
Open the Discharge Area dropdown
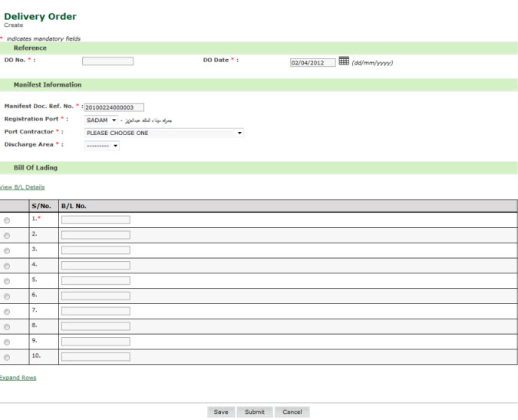coord(101,146)
